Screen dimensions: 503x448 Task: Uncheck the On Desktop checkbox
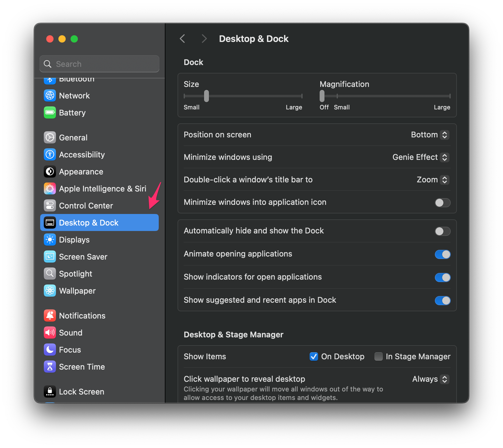(314, 356)
